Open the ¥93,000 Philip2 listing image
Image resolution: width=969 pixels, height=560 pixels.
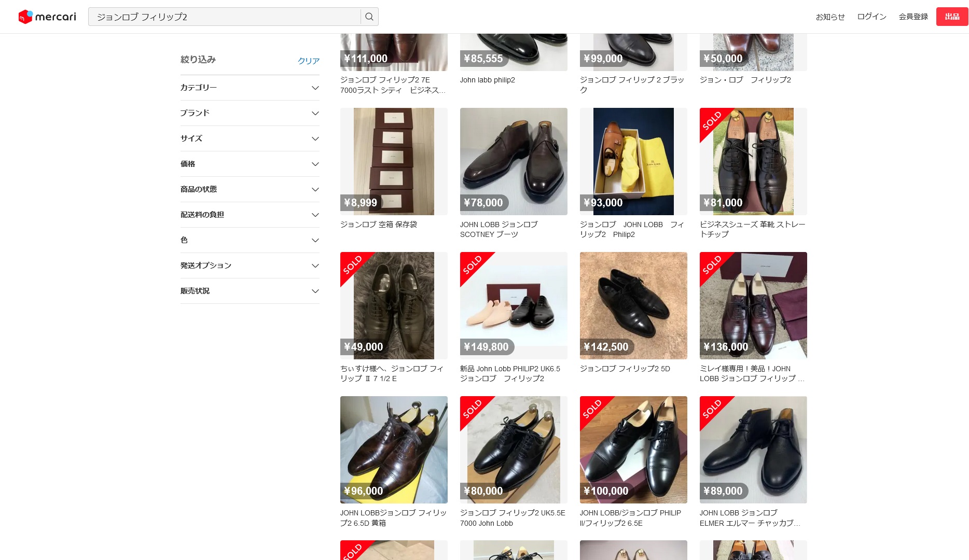(633, 161)
